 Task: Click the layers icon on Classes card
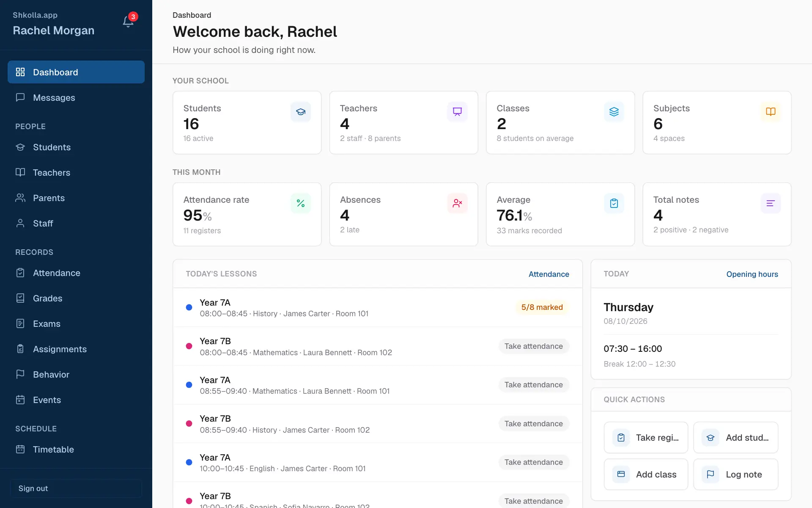click(x=614, y=112)
